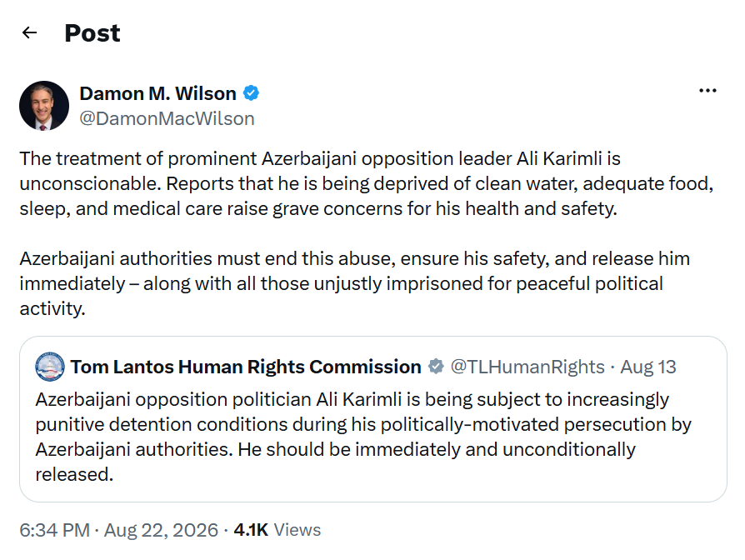Click Damon M. Wilson's profile photo
The image size is (745, 560).
coord(43,106)
